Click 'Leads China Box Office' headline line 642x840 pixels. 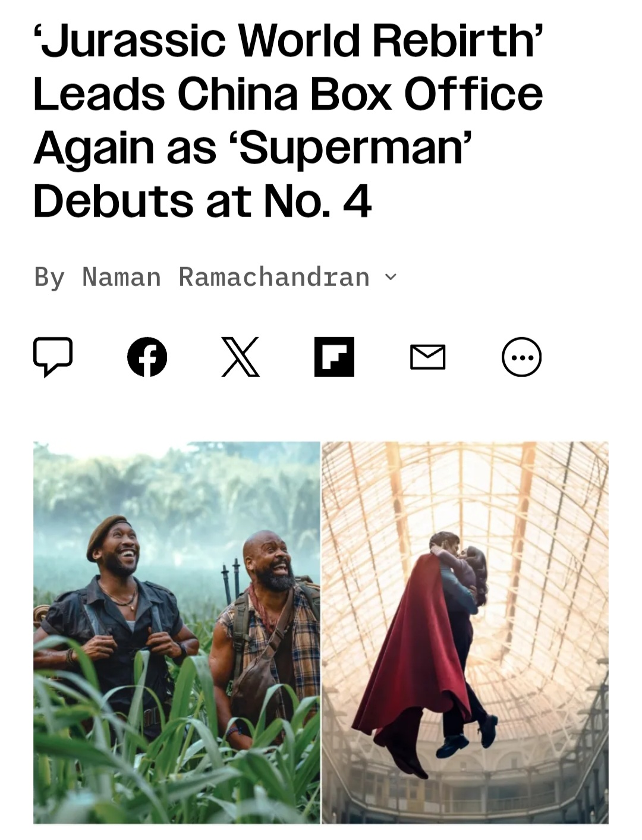coord(288,94)
